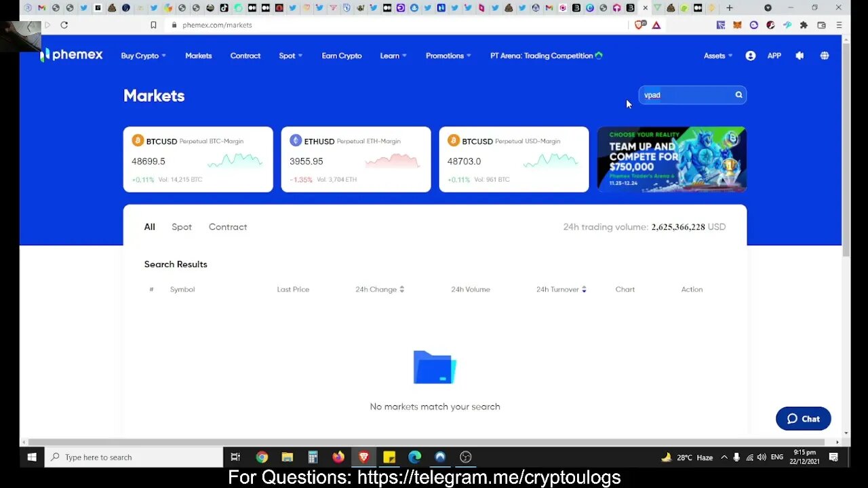Open the MetaMask fox extension
868x488 pixels.
(737, 25)
